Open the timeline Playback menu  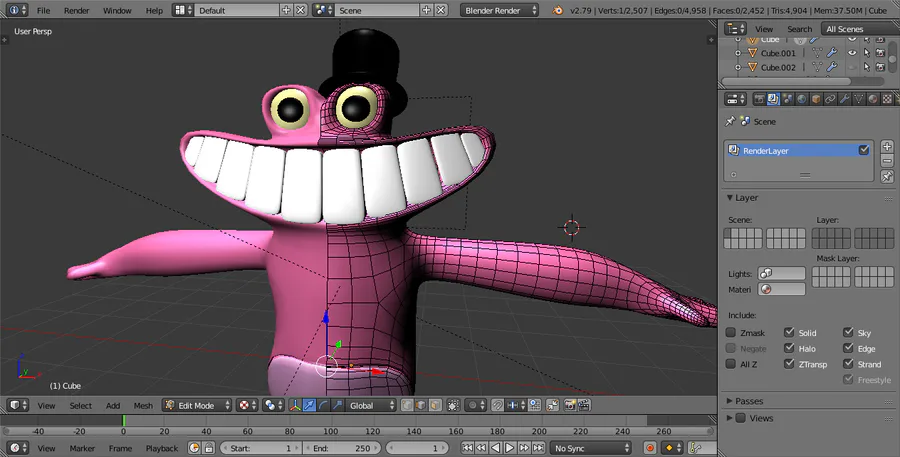162,448
